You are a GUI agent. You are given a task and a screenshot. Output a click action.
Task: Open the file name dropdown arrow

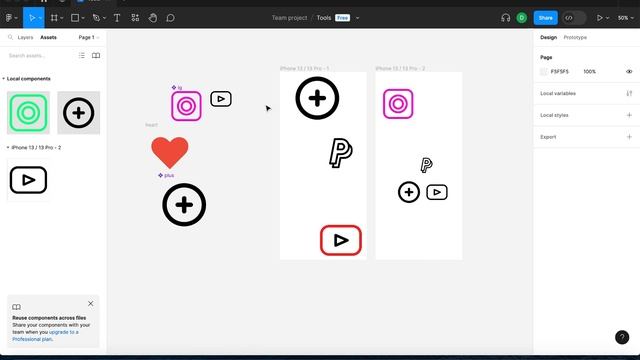click(x=358, y=18)
